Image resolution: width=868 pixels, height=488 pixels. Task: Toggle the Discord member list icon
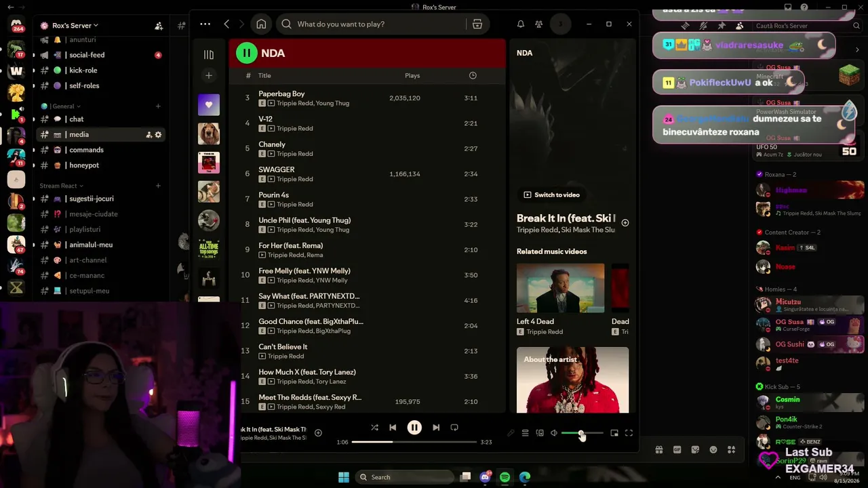pos(739,26)
